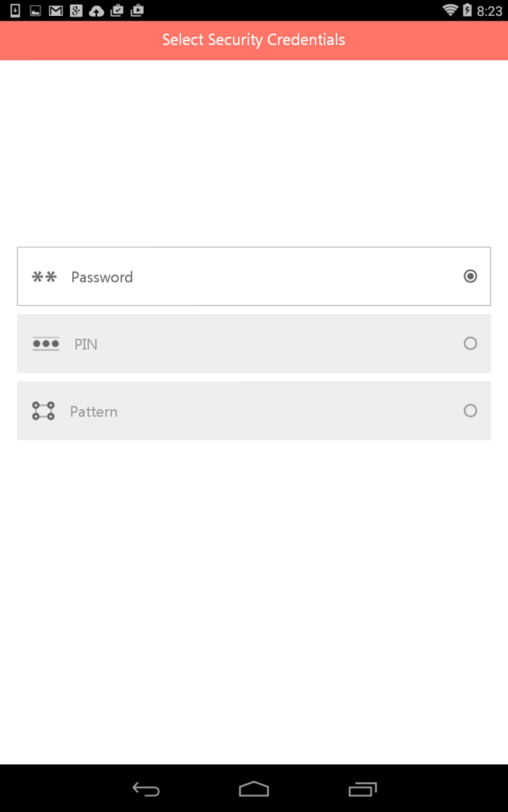Tap the Select Security Credentials header

[x=254, y=40]
